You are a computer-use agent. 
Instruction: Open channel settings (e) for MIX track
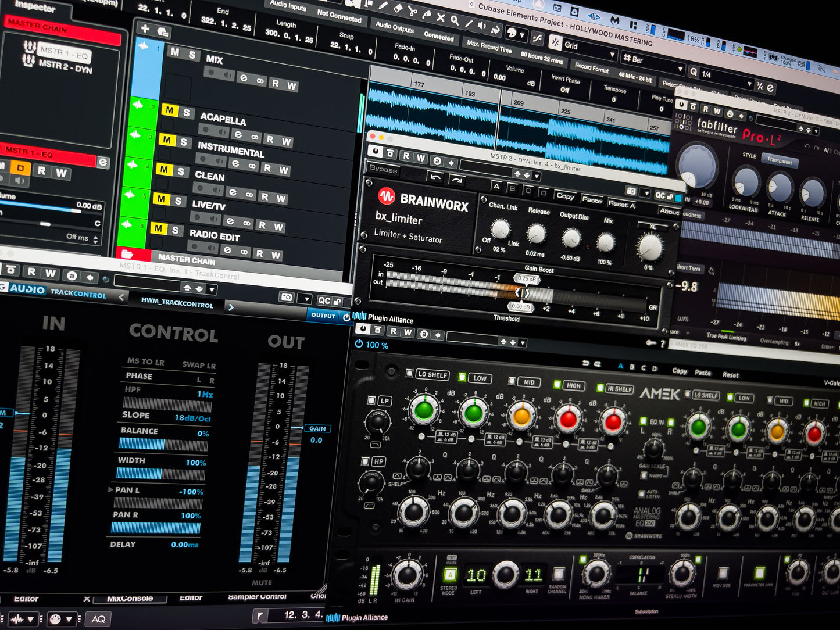point(244,78)
